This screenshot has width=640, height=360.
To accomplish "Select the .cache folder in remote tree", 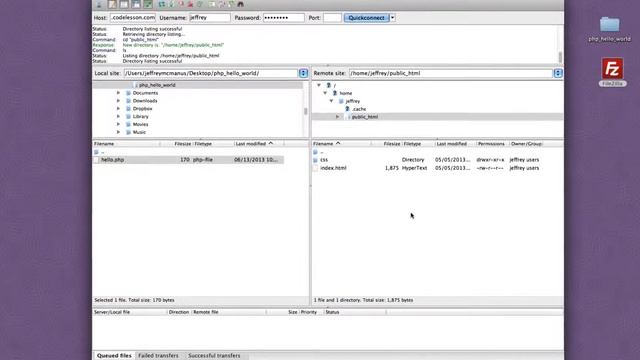I will click(x=359, y=109).
